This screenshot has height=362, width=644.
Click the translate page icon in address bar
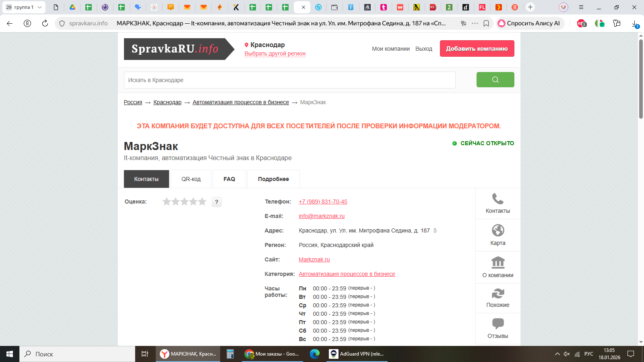[464, 23]
